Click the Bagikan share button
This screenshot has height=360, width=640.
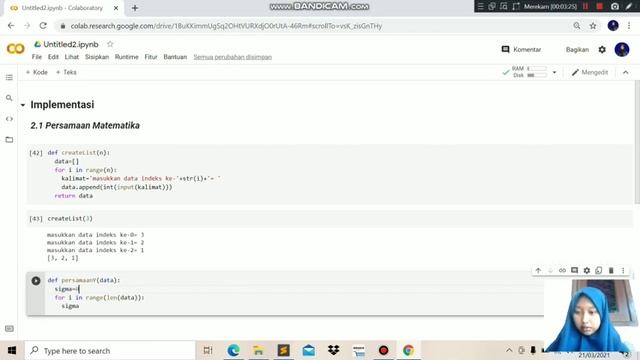[x=577, y=49]
